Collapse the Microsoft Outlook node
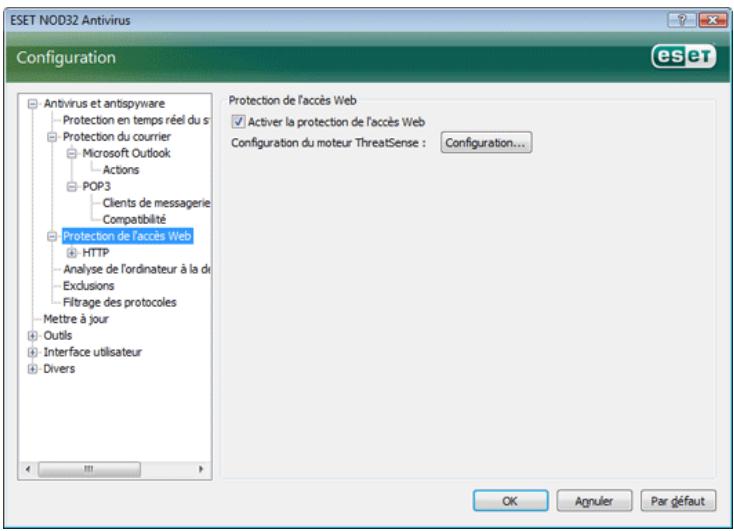 pyautogui.click(x=72, y=153)
